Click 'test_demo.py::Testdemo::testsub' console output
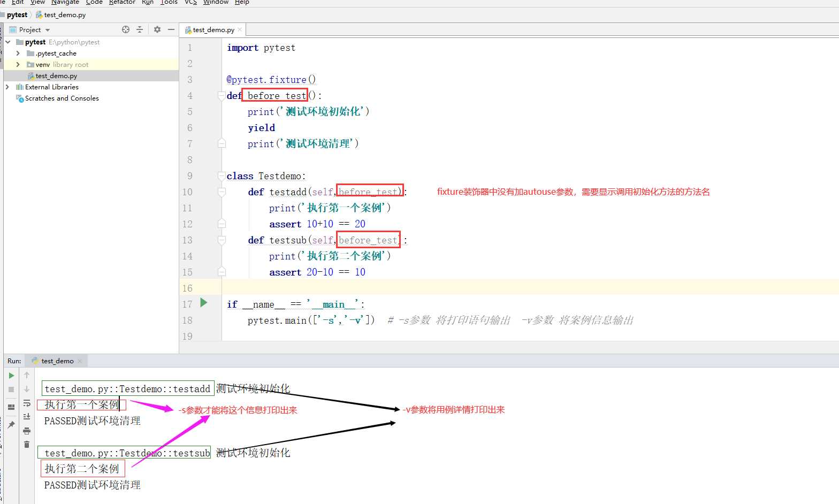 [127, 453]
